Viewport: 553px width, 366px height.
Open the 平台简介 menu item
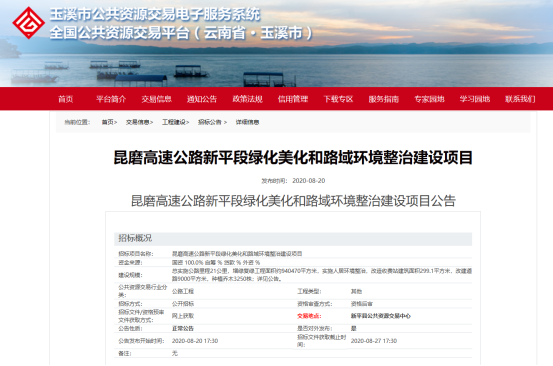pos(111,99)
